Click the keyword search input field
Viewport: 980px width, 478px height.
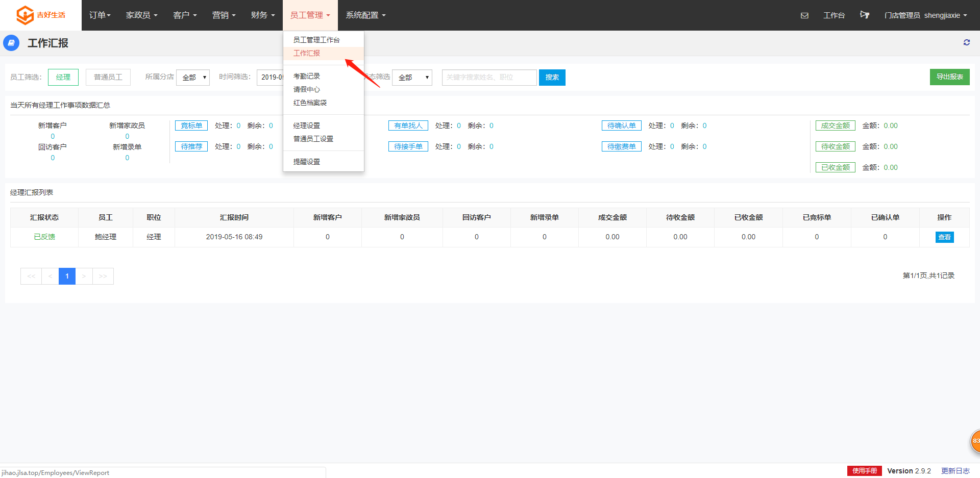489,78
